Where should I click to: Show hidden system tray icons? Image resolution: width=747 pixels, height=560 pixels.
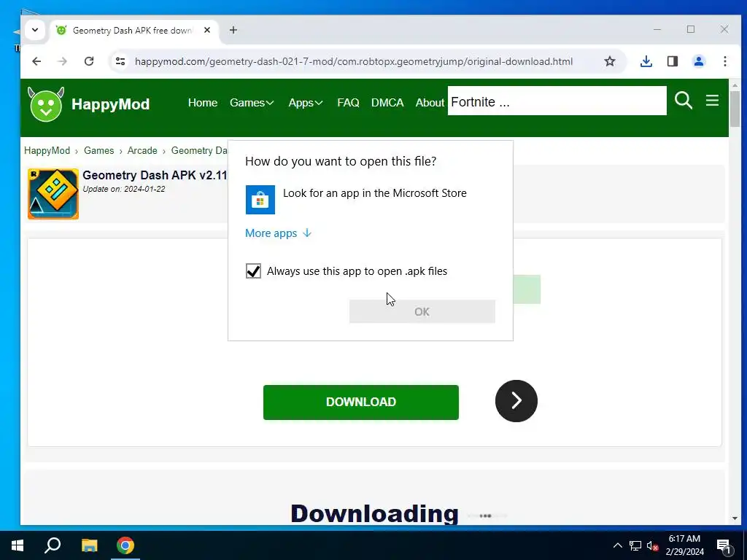617,545
